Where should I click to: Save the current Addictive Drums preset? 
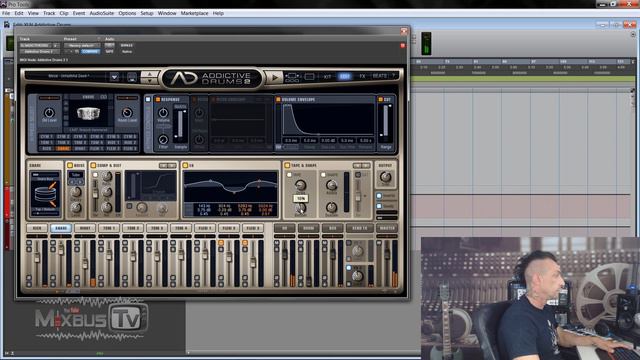click(132, 77)
